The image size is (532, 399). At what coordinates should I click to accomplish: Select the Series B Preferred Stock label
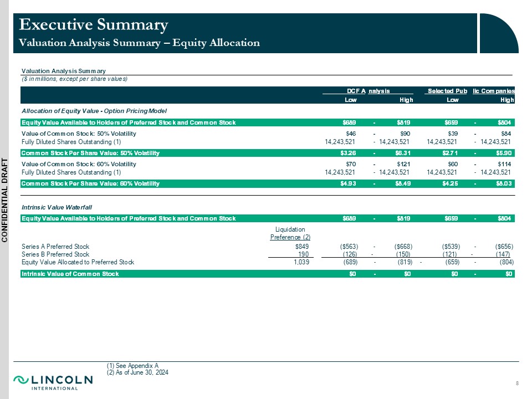(55, 254)
